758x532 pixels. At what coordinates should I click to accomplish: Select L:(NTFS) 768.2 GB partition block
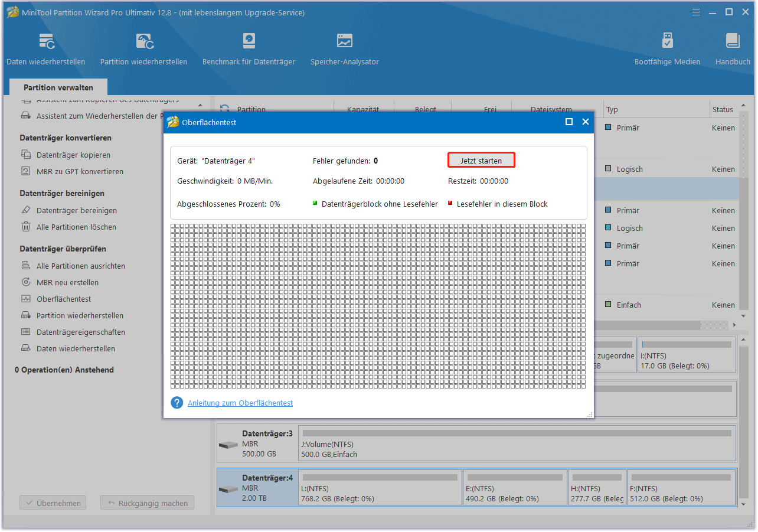pos(380,488)
